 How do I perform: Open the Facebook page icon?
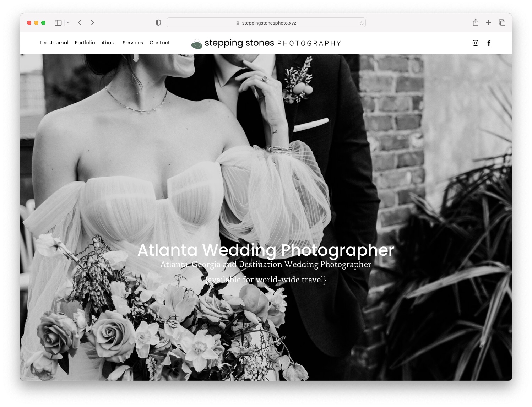[x=489, y=43]
